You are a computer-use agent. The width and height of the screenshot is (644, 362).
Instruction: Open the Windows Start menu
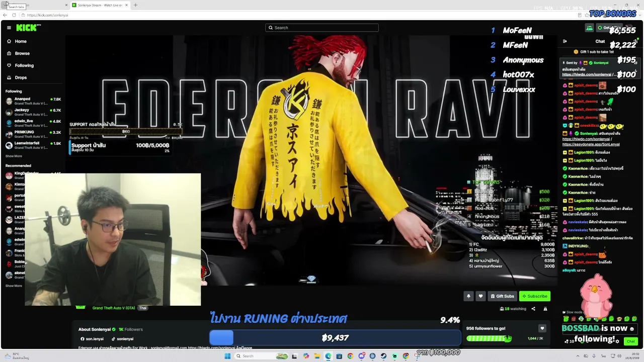227,356
